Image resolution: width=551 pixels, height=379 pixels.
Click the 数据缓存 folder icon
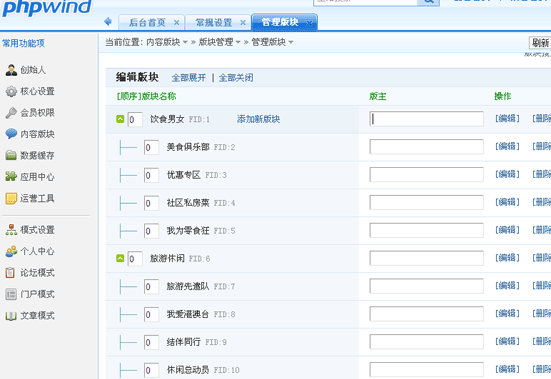(x=11, y=155)
